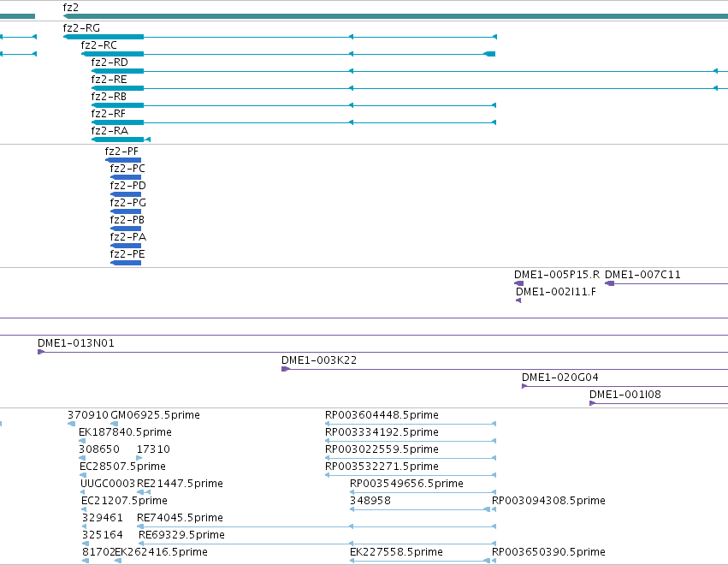Click the fz2-PF protein bar glyph
Screen dimensions: 728x565
point(123,160)
